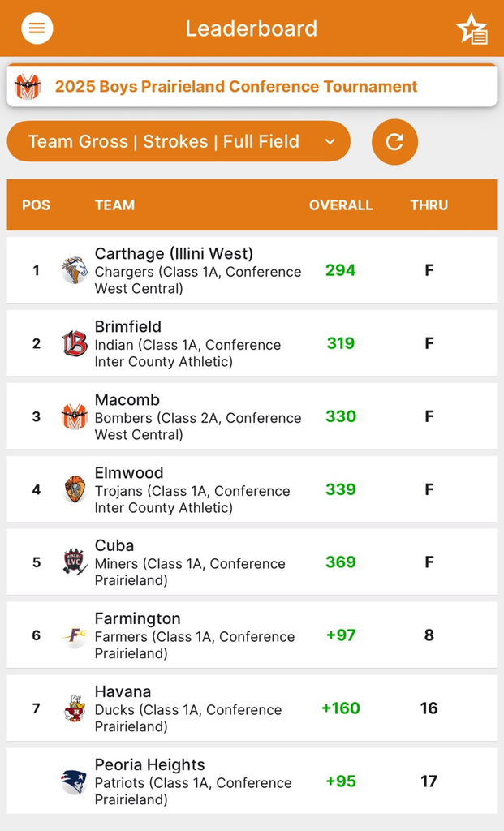Click the Farmington Farmers F logo
The height and width of the screenshot is (831, 504).
point(74,635)
